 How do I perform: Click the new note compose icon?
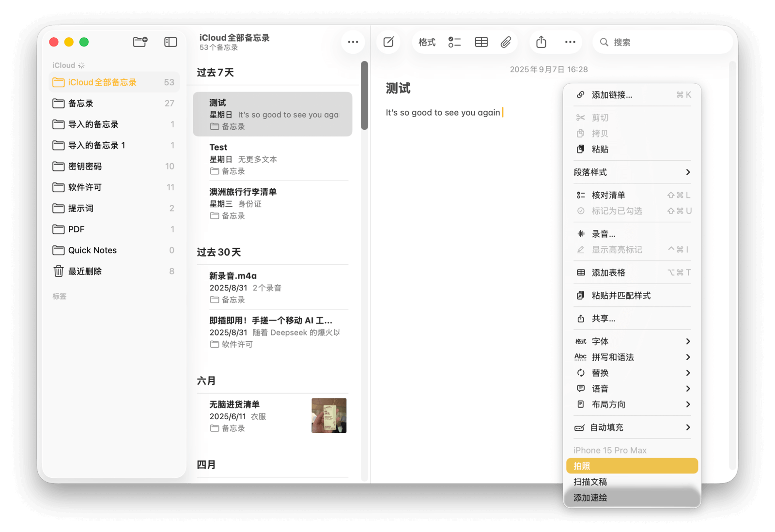click(388, 42)
